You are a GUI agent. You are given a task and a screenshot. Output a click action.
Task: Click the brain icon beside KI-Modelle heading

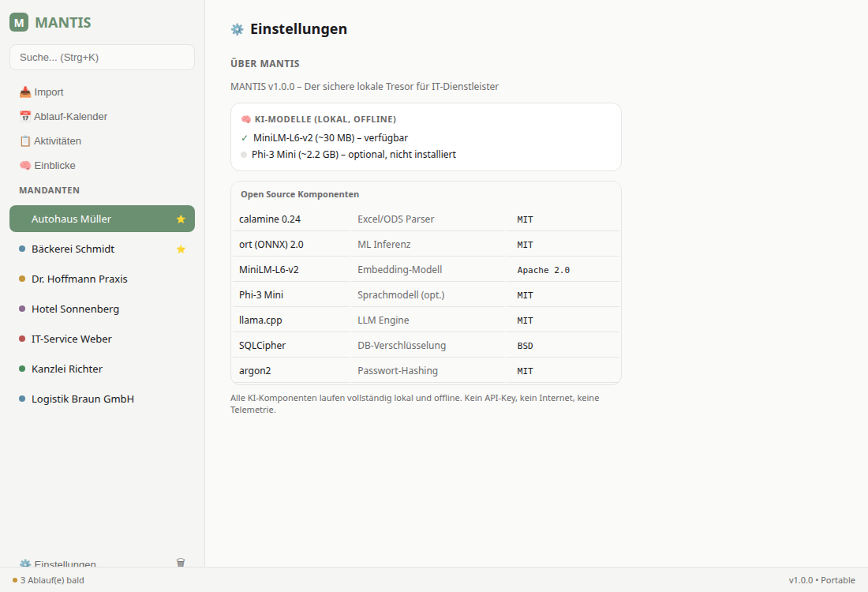245,119
